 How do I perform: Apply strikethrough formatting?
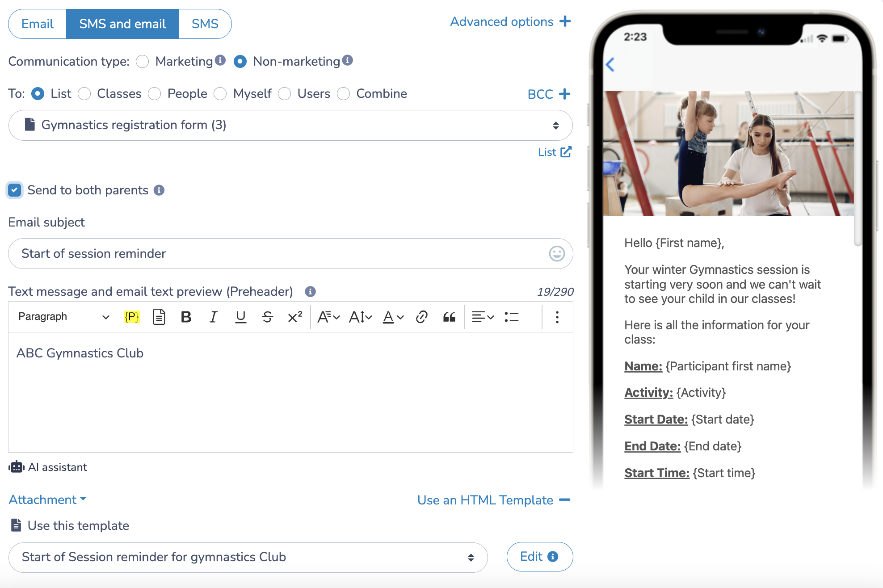(x=268, y=317)
